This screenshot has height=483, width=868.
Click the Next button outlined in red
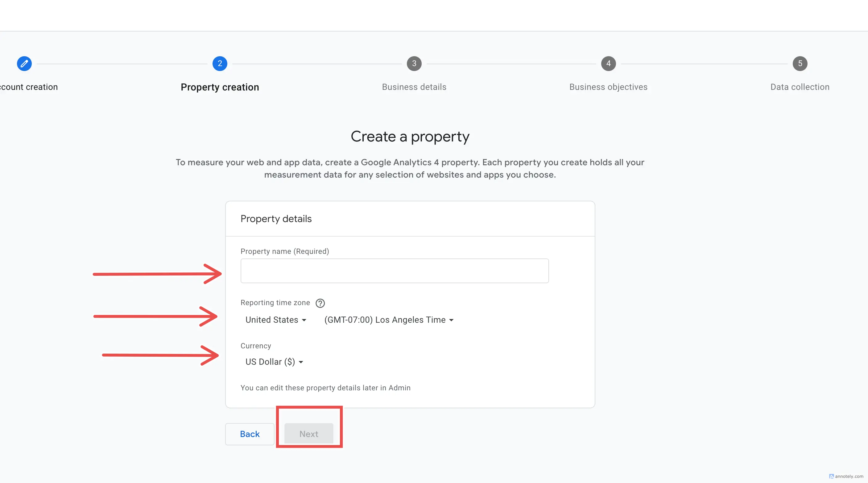(309, 434)
